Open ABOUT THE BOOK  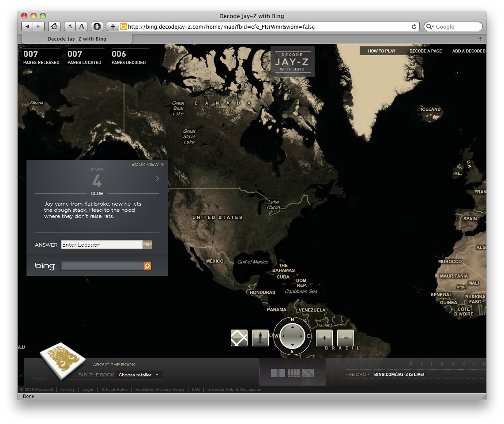[x=114, y=364]
